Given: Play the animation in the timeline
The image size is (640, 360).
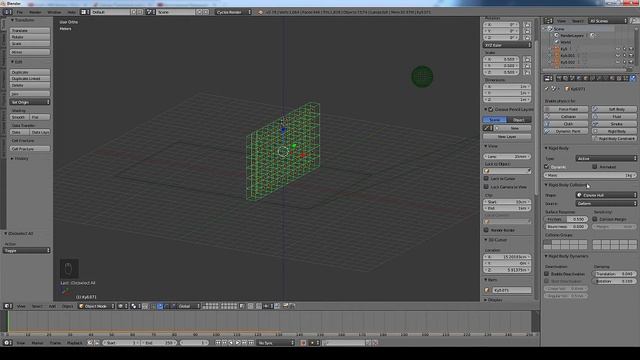Looking at the screenshot, I should coord(238,343).
